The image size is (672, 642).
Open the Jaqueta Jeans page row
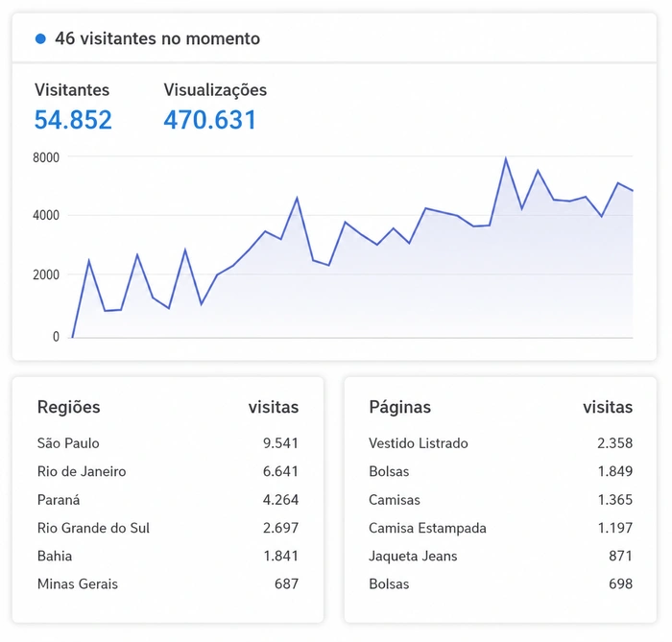tap(500, 556)
